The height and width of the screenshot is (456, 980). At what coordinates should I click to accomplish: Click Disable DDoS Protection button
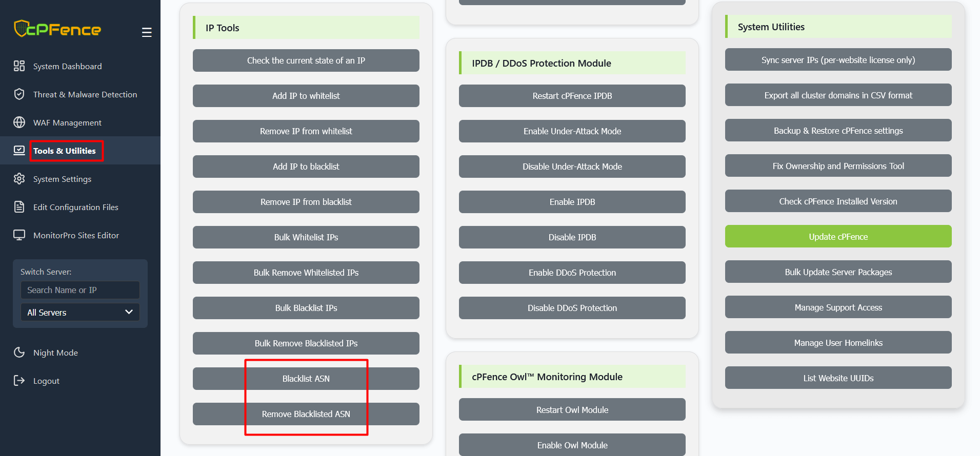pyautogui.click(x=572, y=308)
